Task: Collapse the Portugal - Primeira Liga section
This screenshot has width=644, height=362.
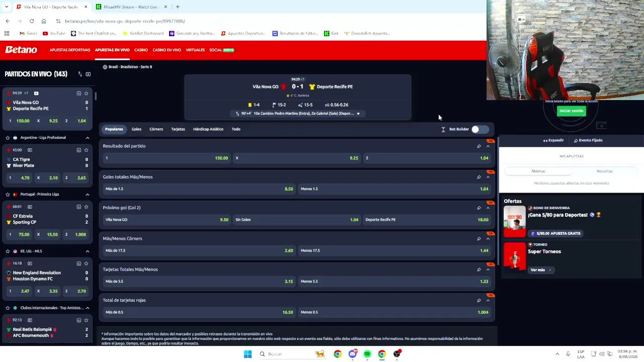Action: coord(88,194)
